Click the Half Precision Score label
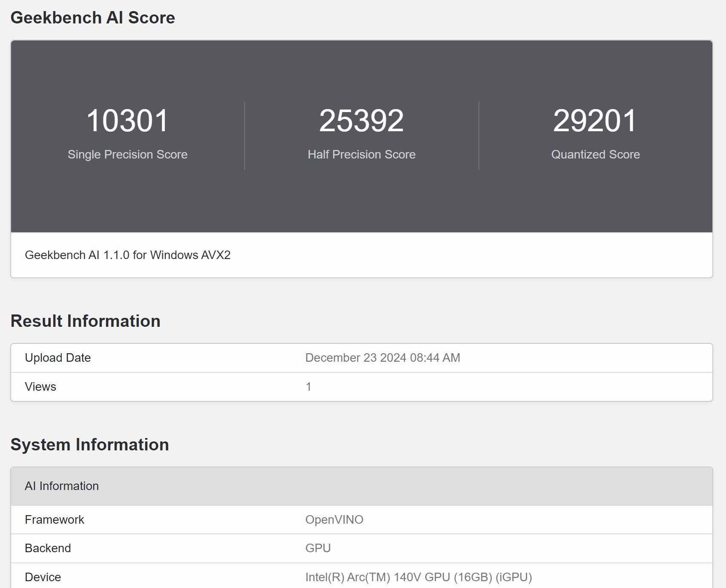 coord(361,155)
